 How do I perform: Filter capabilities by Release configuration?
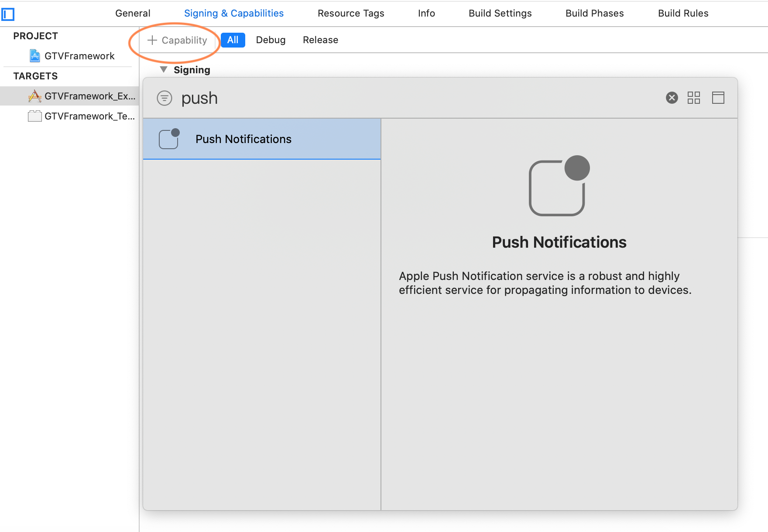(320, 40)
